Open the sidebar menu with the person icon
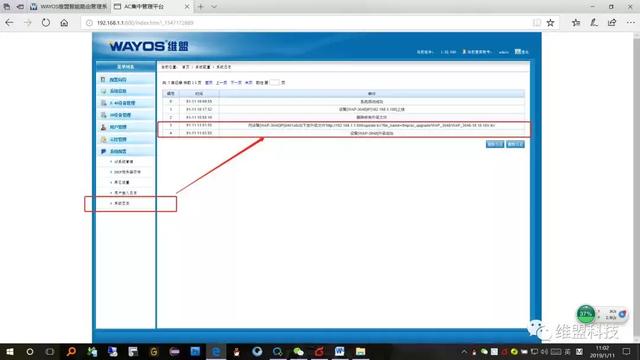The width and height of the screenshot is (640, 360). click(x=125, y=127)
